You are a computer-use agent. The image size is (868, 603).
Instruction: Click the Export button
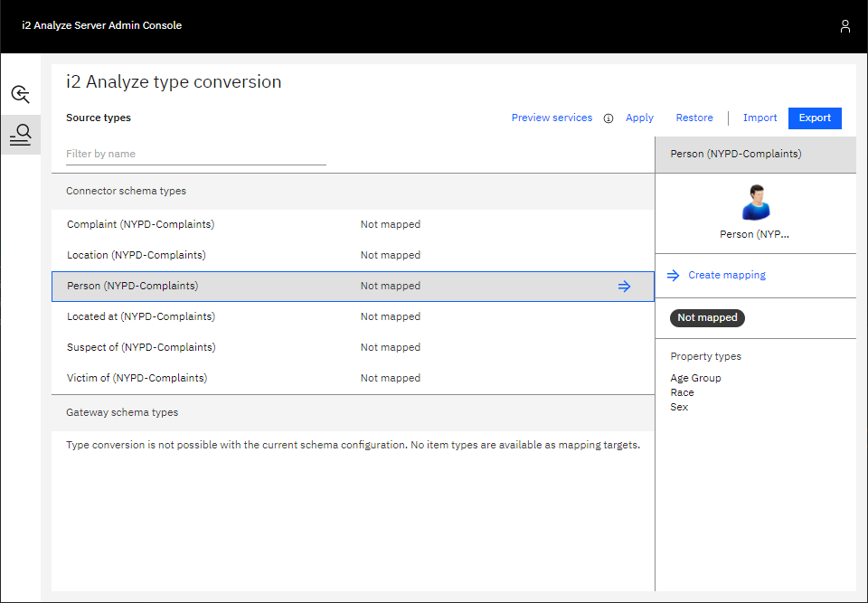[x=815, y=118]
